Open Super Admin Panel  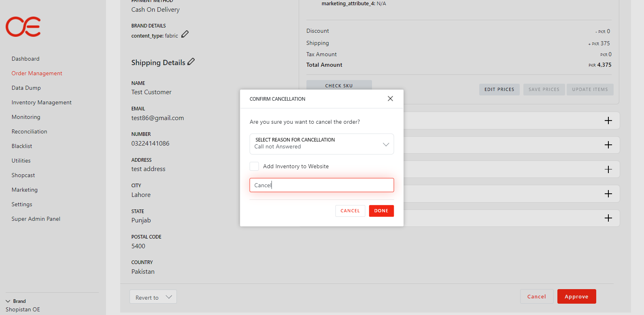click(36, 219)
